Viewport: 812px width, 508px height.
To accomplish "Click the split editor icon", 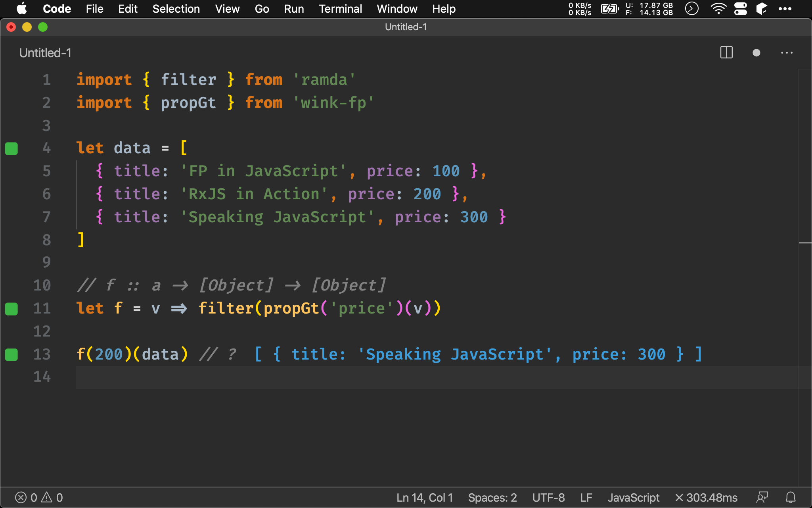I will [727, 53].
